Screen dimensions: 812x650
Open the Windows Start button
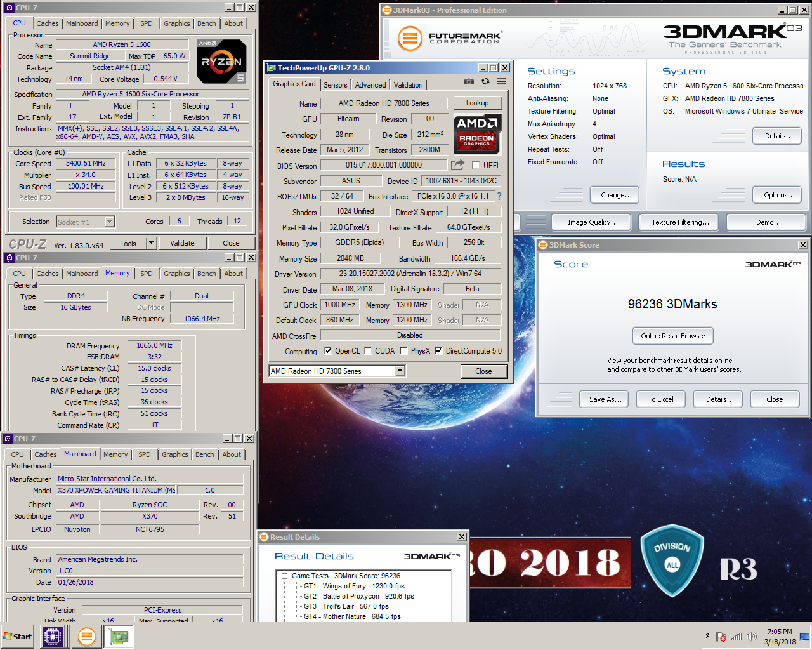pyautogui.click(x=18, y=637)
